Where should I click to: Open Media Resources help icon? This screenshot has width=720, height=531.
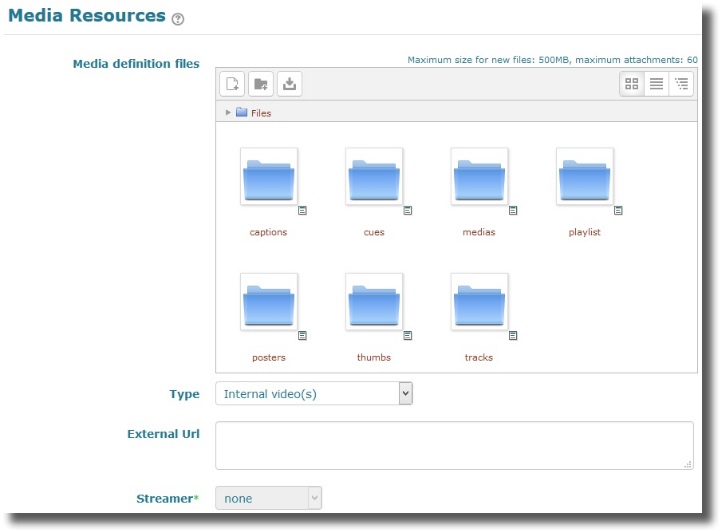[x=178, y=19]
